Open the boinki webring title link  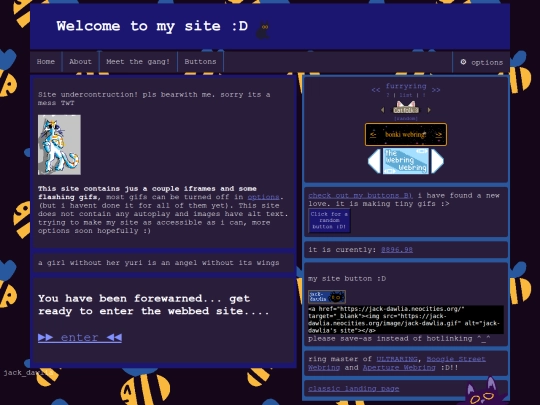click(406, 135)
